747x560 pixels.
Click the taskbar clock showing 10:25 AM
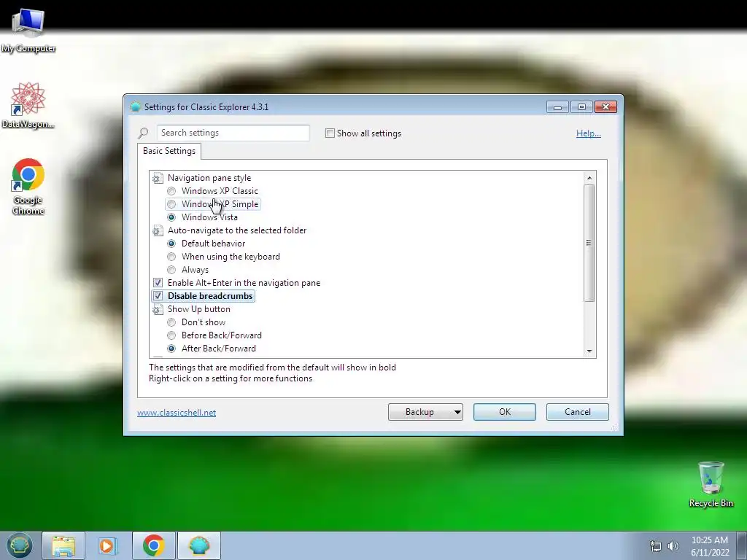[710, 546]
